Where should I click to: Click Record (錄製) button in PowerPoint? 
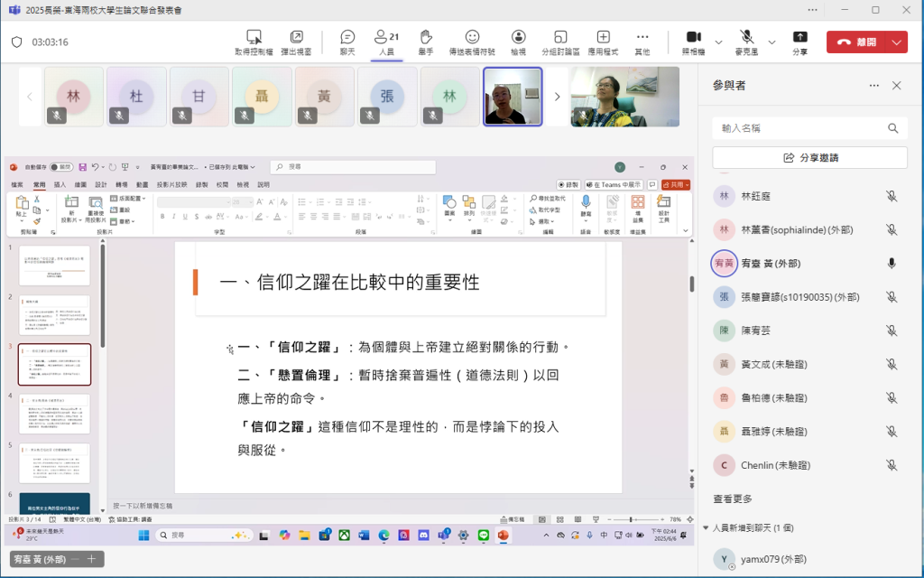point(568,185)
